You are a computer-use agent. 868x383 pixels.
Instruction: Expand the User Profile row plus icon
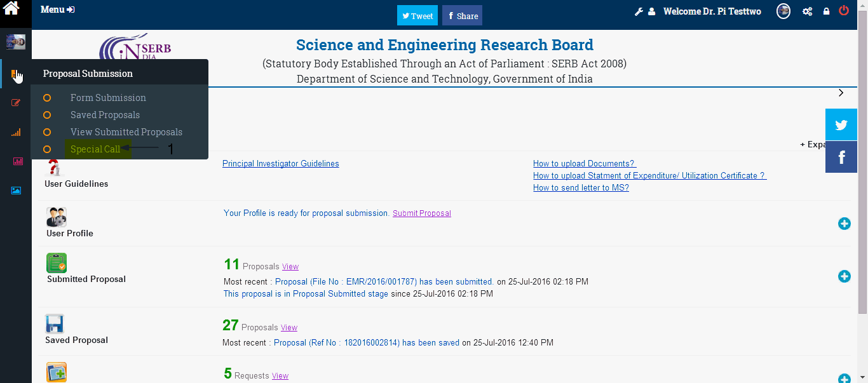(x=844, y=224)
